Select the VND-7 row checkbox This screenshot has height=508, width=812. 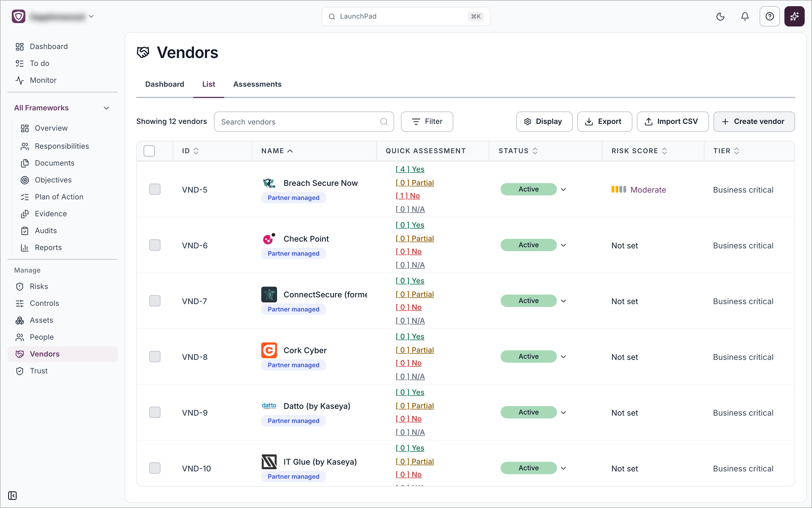(x=155, y=301)
